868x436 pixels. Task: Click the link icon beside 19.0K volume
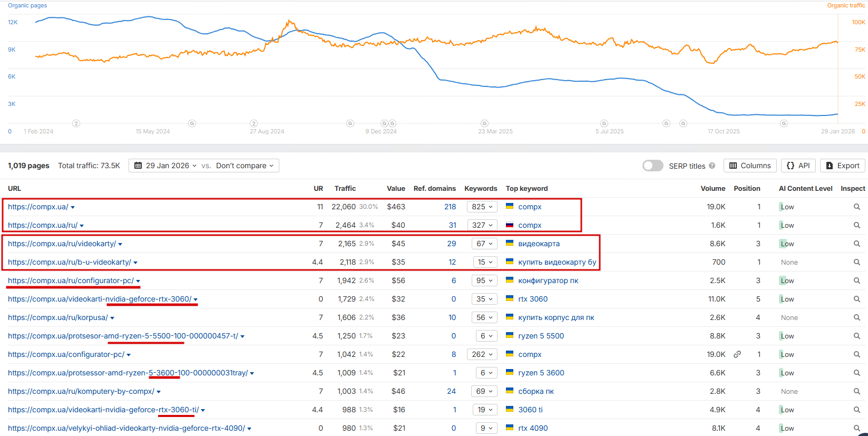pyautogui.click(x=737, y=354)
